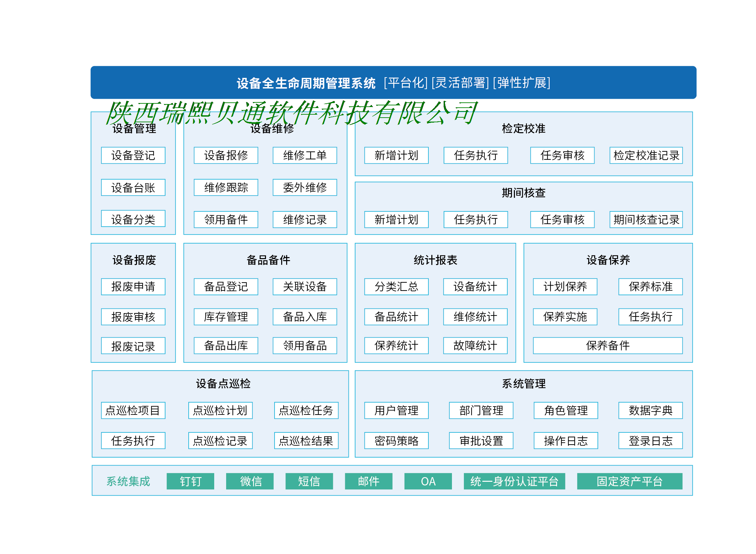This screenshot has height=554, width=756.
Task: Open 固定资产平台 green tag
Action: tap(629, 481)
